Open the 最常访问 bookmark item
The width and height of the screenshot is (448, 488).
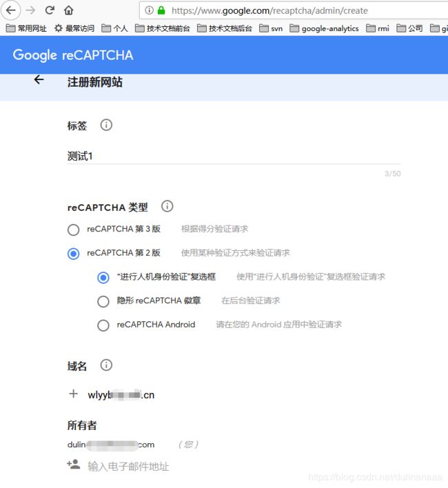point(74,29)
